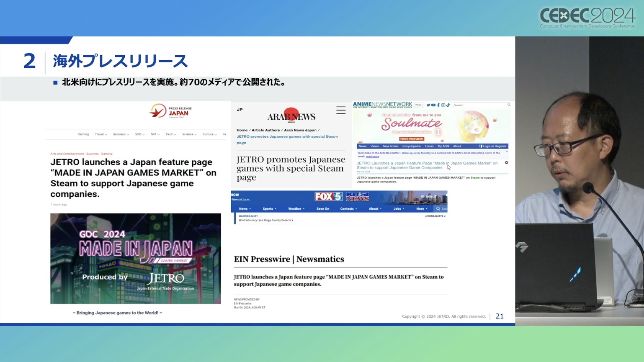Open Forum tab on Anime News Network

tap(429, 146)
